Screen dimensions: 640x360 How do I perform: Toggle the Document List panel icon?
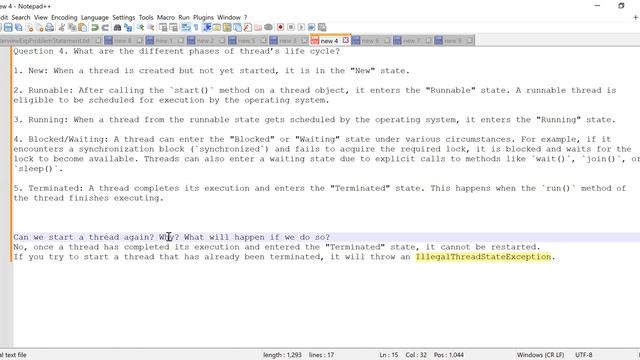click(x=237, y=27)
